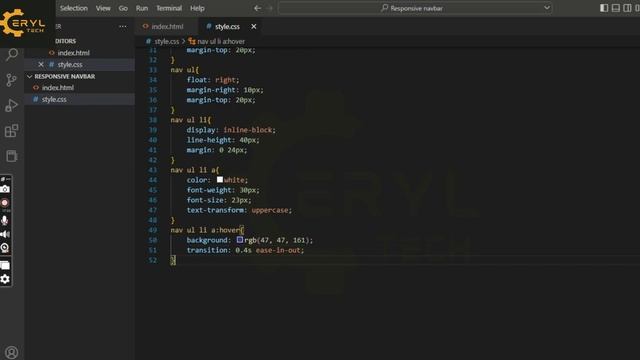Select the style.css editor tab
Image resolution: width=640 pixels, height=360 pixels.
227,27
